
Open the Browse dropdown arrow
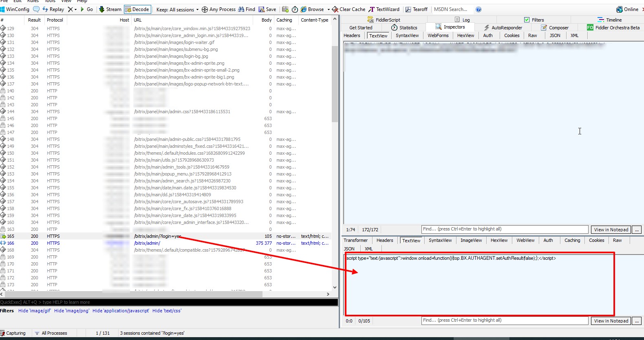(x=329, y=9)
